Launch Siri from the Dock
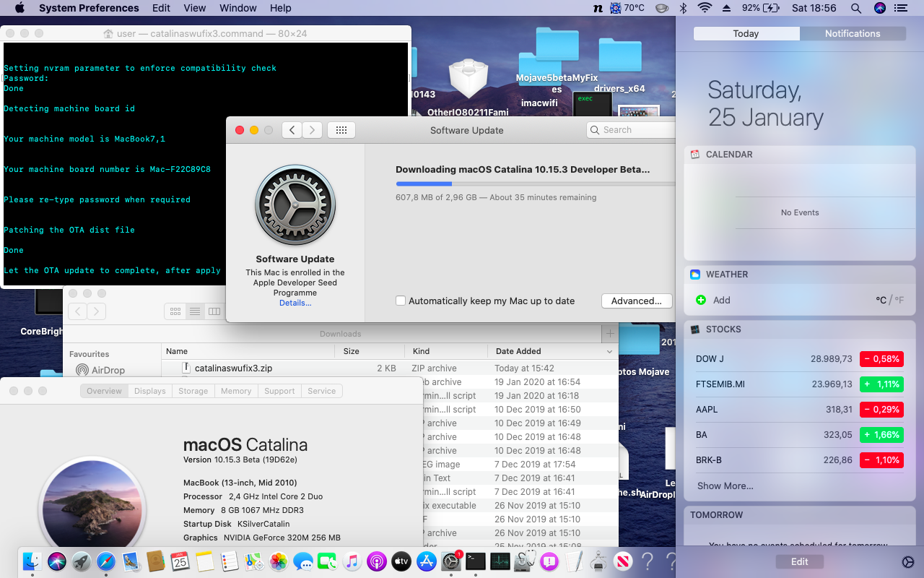 [57, 561]
